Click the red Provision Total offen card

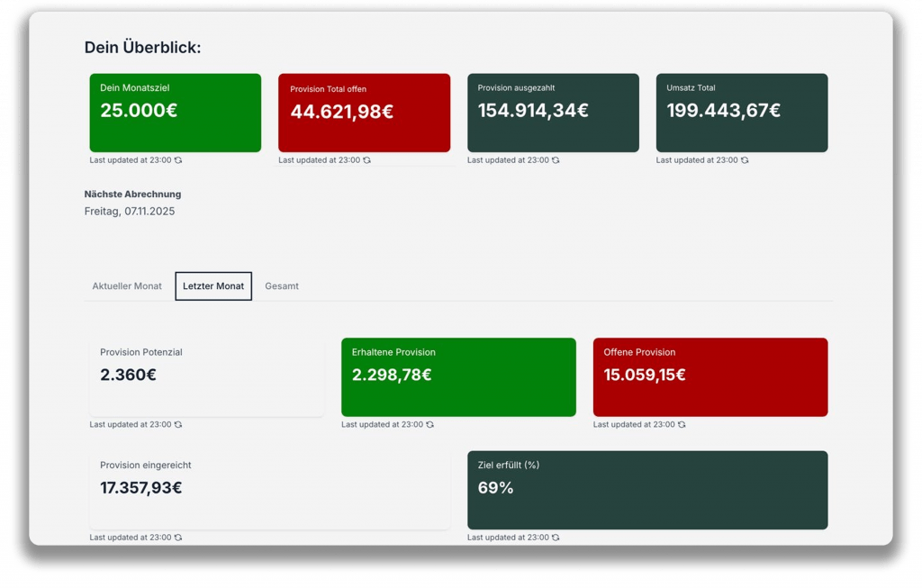click(x=364, y=113)
